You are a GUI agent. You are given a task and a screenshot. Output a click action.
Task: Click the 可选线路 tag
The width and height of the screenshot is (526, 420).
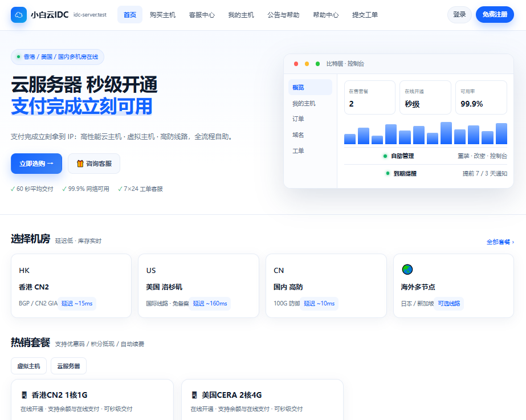pos(449,304)
